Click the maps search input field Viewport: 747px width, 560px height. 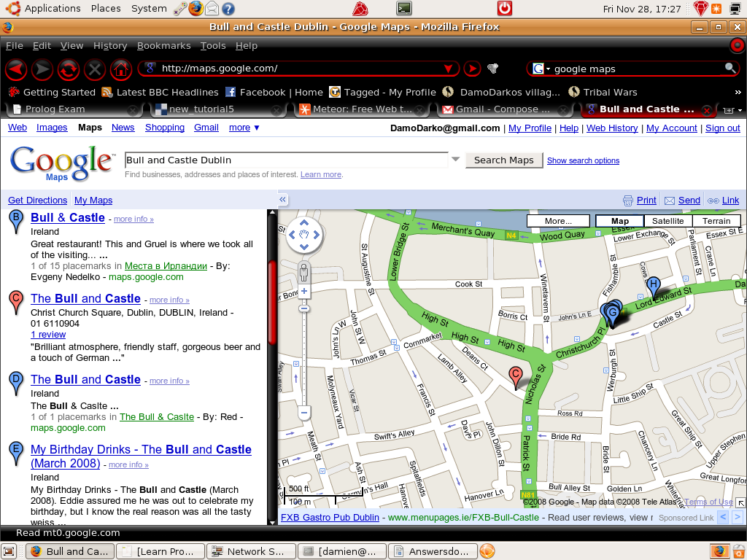285,160
